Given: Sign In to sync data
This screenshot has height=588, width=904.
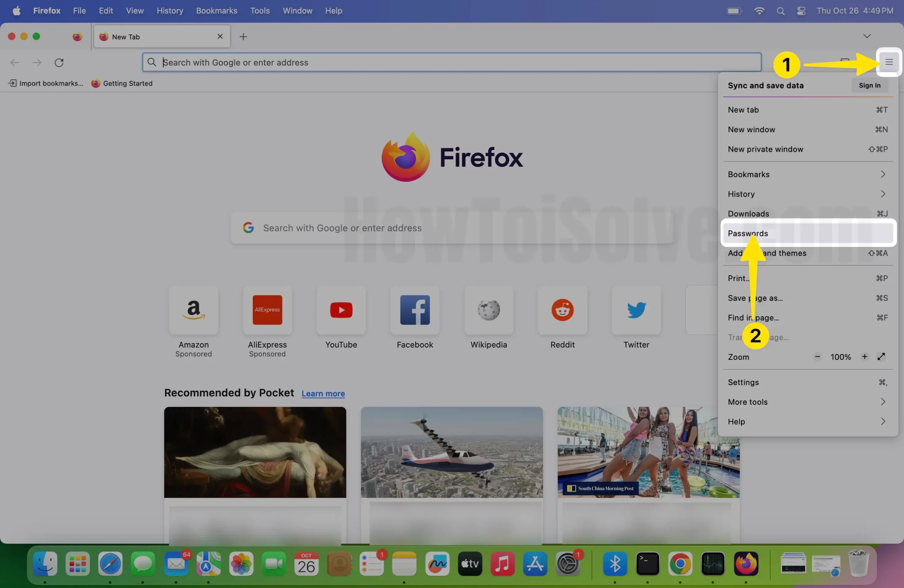Looking at the screenshot, I should click(869, 85).
